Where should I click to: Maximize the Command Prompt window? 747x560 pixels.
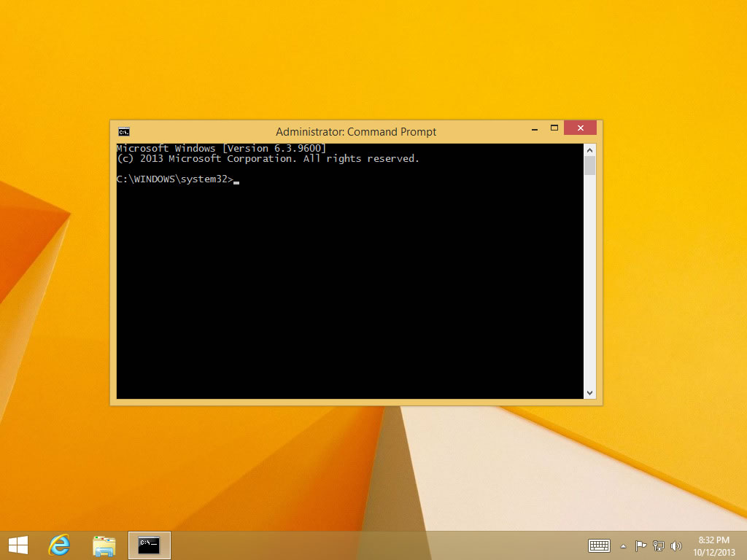[554, 128]
